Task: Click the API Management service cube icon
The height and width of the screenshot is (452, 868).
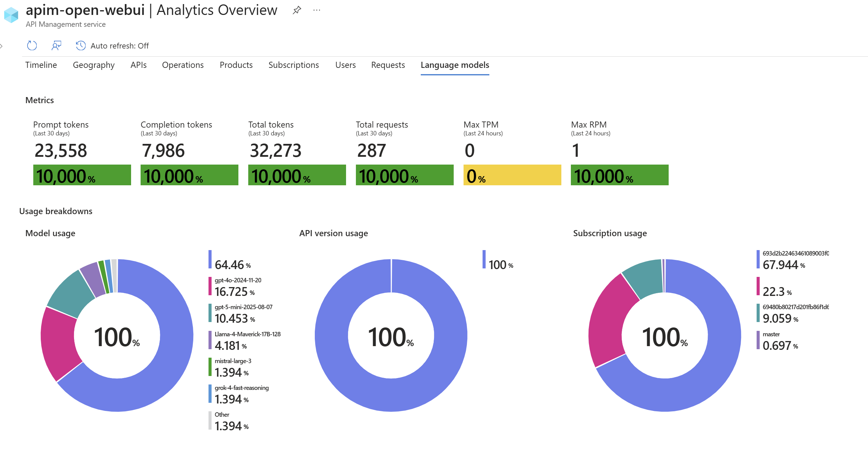Action: (x=11, y=15)
